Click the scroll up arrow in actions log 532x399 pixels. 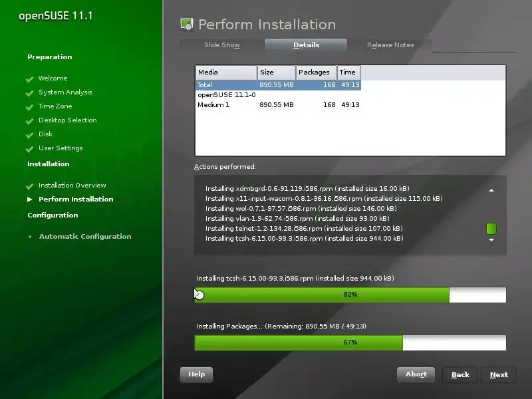(491, 190)
